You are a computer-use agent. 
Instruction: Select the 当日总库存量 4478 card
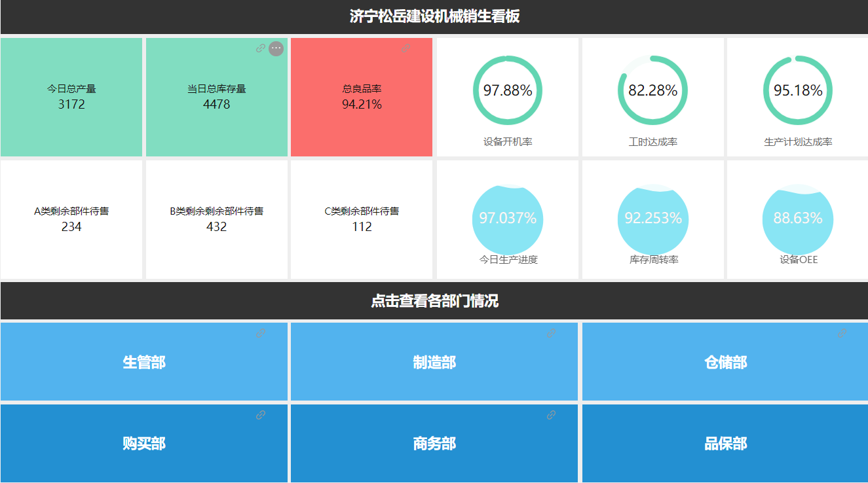point(217,97)
